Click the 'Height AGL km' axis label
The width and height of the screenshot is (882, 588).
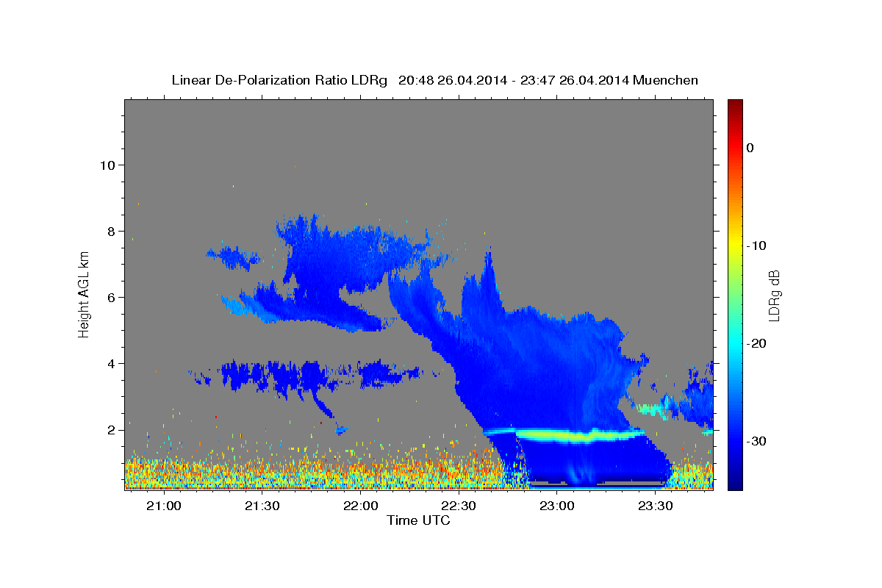point(85,294)
